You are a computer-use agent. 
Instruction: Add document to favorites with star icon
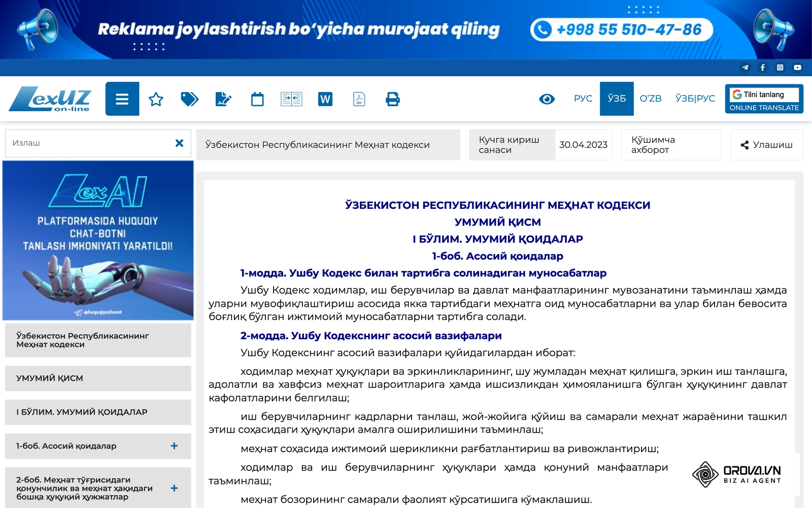(156, 99)
